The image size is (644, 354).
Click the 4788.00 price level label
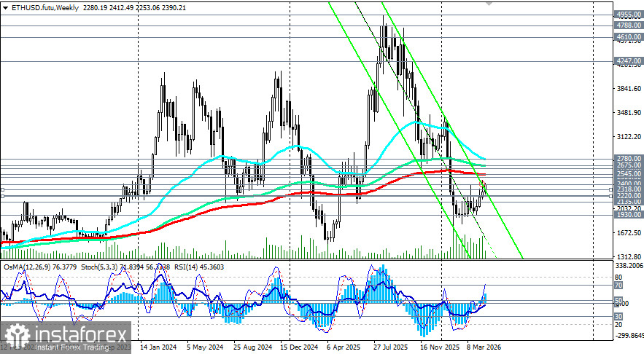coord(629,25)
